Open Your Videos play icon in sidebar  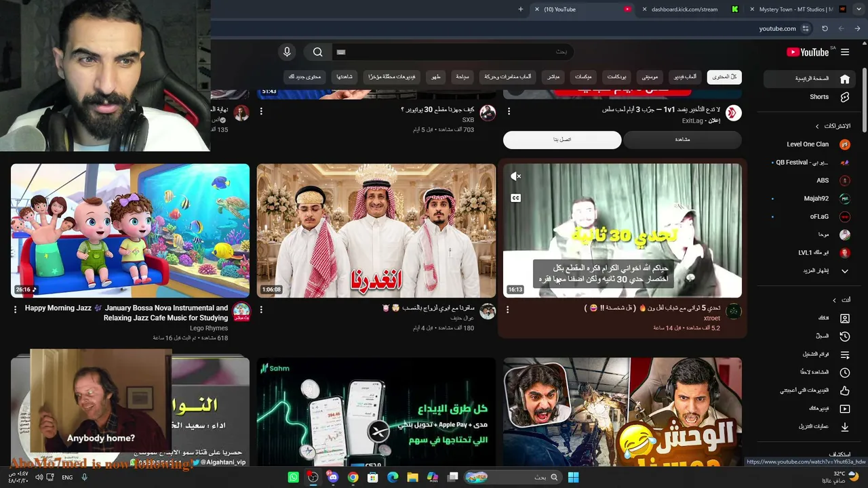click(845, 409)
